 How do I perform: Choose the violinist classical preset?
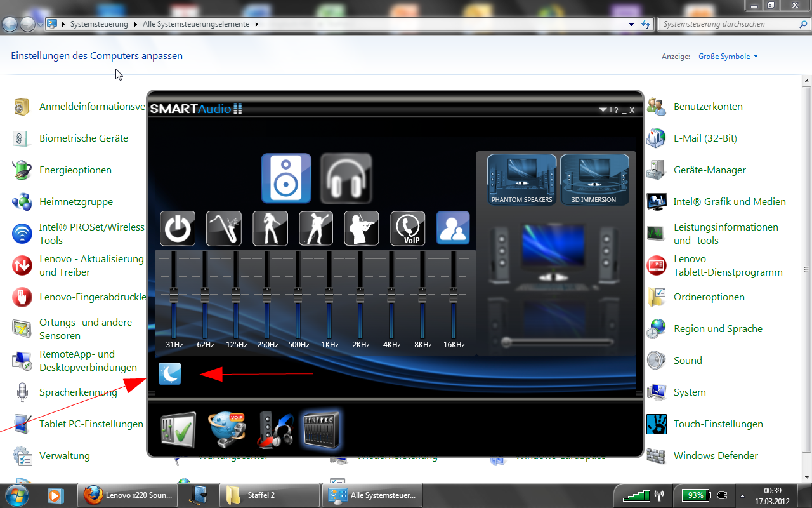tap(362, 229)
